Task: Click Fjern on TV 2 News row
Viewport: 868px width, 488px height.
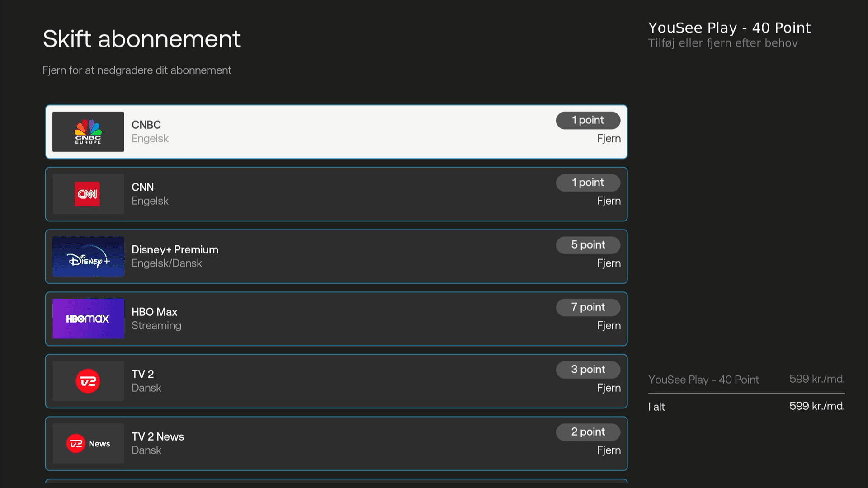Action: click(609, 450)
